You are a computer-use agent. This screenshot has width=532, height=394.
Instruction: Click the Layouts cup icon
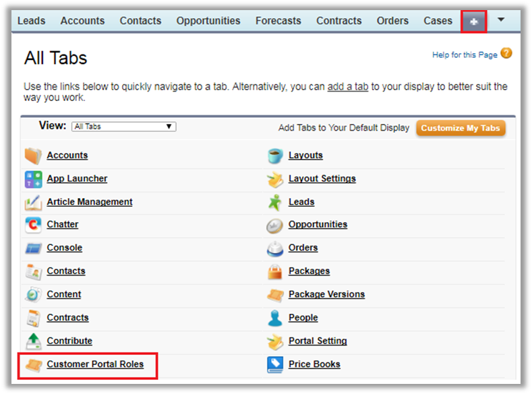point(275,156)
